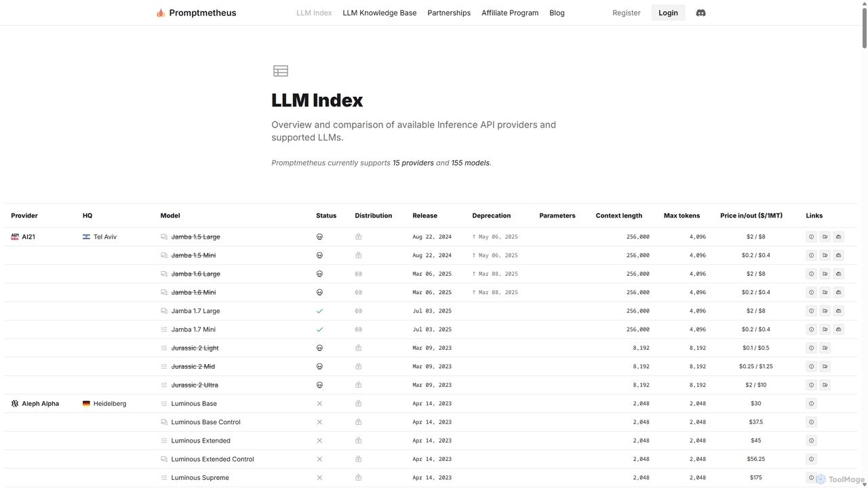
Task: Click the $56.25 price cell
Action: [x=755, y=459]
